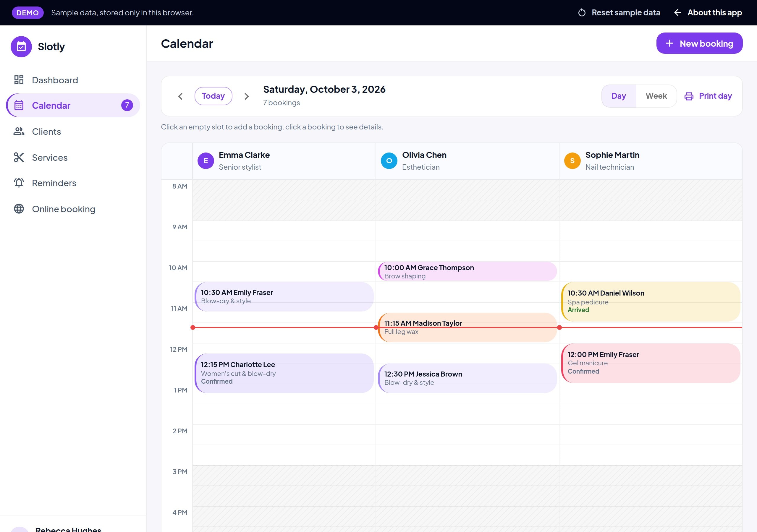Open About this app link
This screenshot has height=532, width=757.
pos(708,12)
